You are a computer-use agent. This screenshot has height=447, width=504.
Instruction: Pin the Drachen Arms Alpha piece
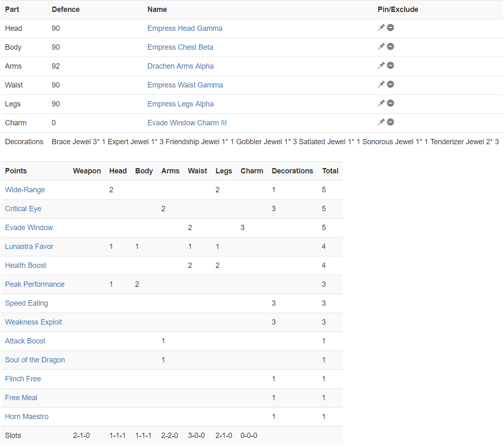(381, 65)
